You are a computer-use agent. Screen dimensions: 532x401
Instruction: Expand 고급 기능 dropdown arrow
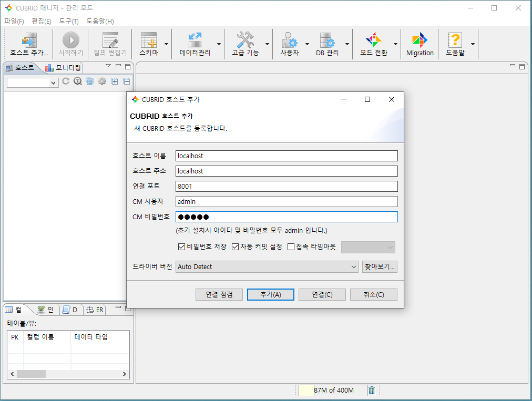click(x=268, y=44)
